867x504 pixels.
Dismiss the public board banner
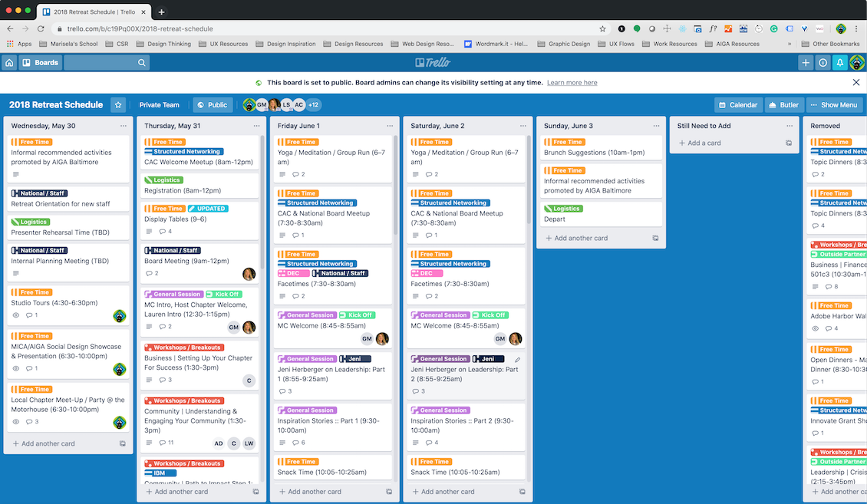tap(856, 82)
